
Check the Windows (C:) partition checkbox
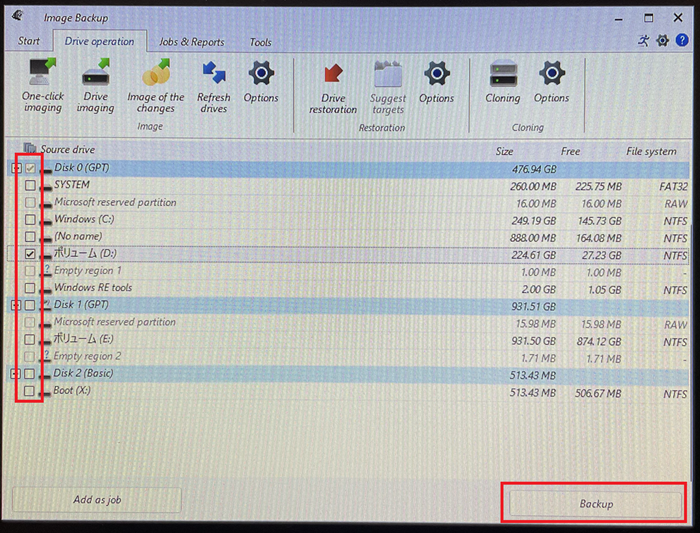pos(30,220)
